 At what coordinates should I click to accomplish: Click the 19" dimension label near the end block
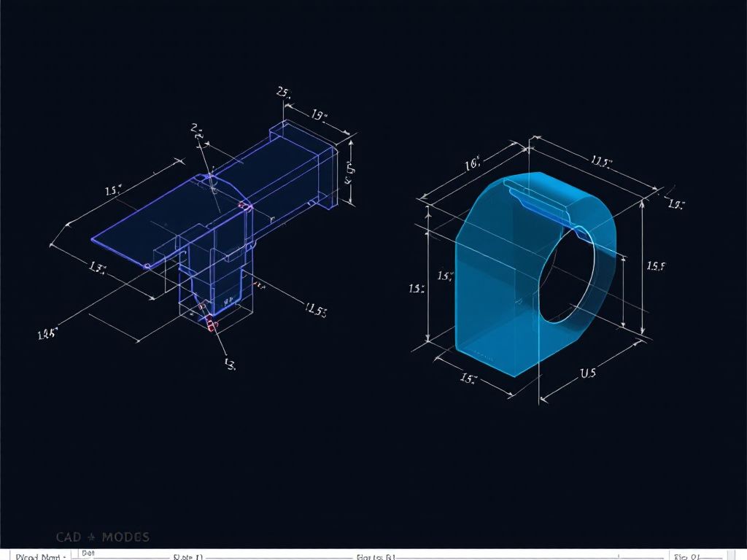pyautogui.click(x=319, y=114)
